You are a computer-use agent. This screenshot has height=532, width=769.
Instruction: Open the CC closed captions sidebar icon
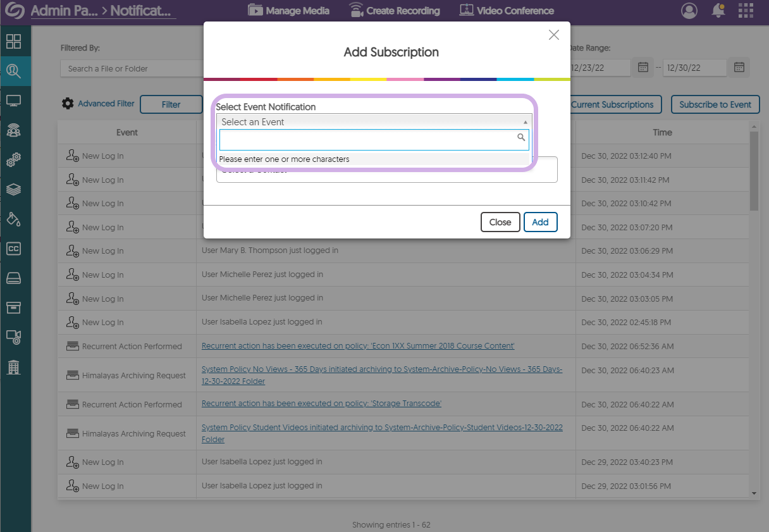point(13,249)
